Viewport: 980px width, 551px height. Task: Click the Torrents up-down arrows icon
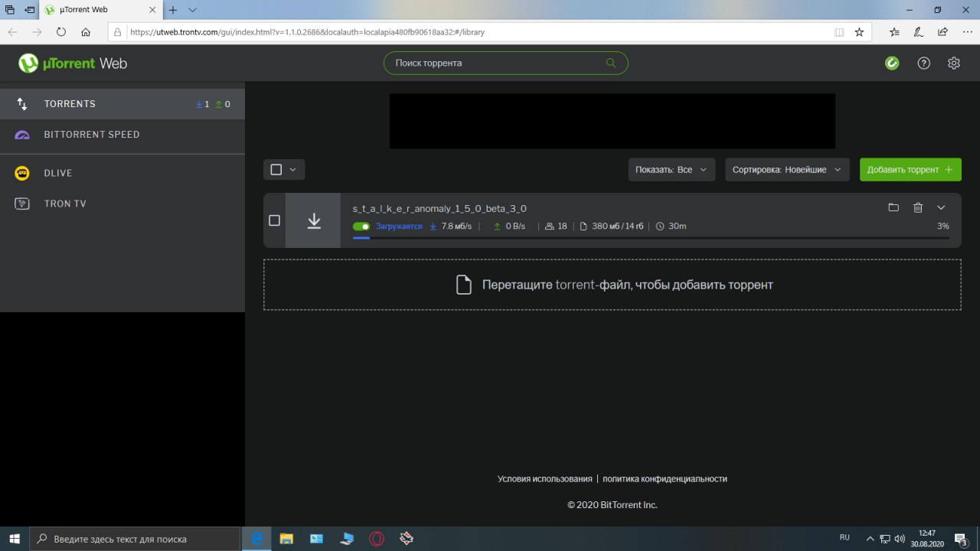click(22, 104)
